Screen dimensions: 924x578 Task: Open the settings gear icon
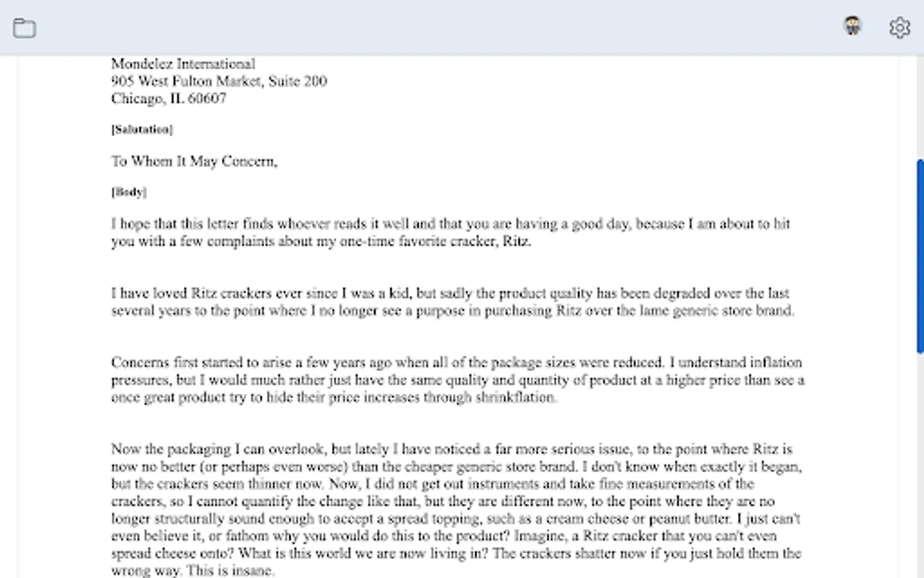coord(899,28)
